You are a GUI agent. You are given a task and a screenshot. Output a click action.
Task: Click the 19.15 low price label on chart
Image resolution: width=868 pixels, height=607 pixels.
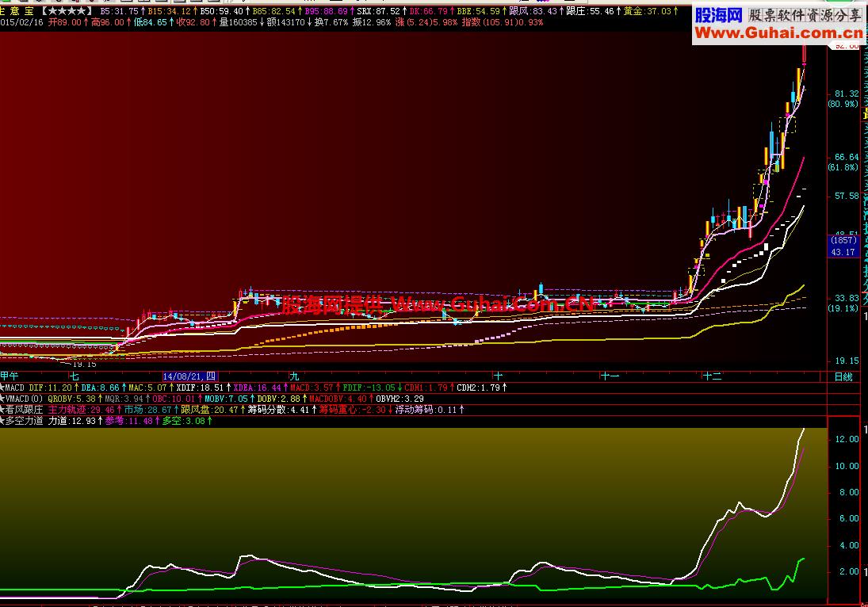pos(85,365)
